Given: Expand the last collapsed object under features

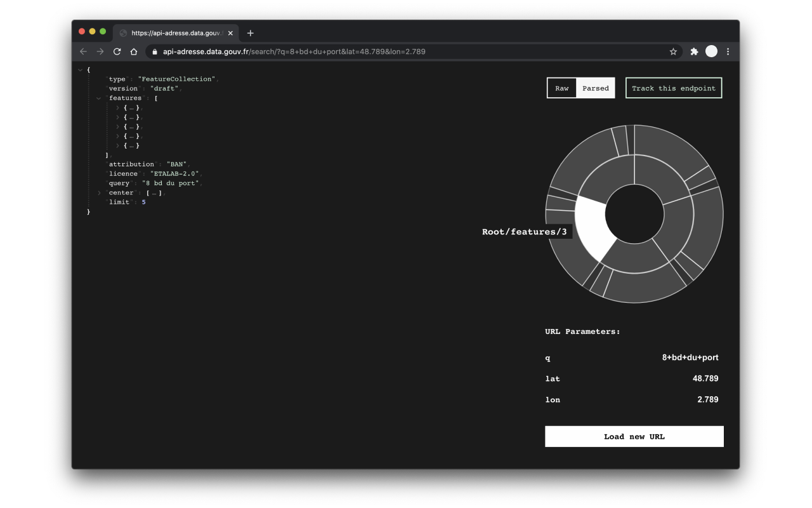Looking at the screenshot, I should (x=118, y=146).
